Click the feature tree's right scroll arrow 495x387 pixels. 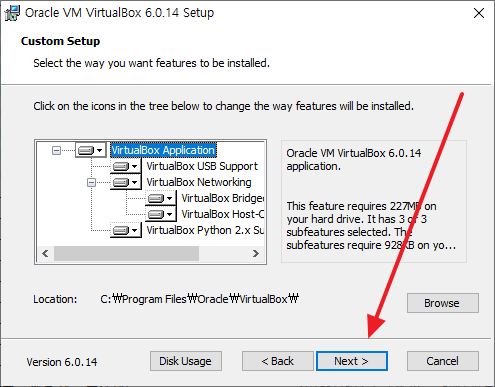point(256,254)
